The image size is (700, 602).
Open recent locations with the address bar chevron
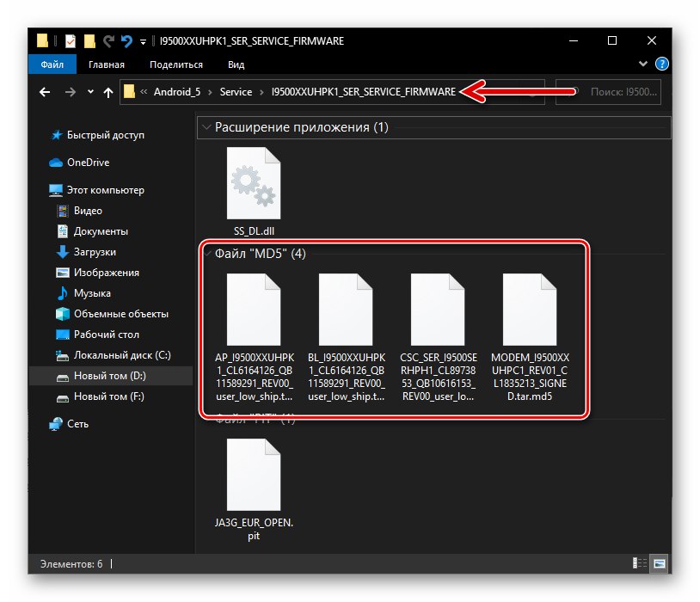pos(89,92)
